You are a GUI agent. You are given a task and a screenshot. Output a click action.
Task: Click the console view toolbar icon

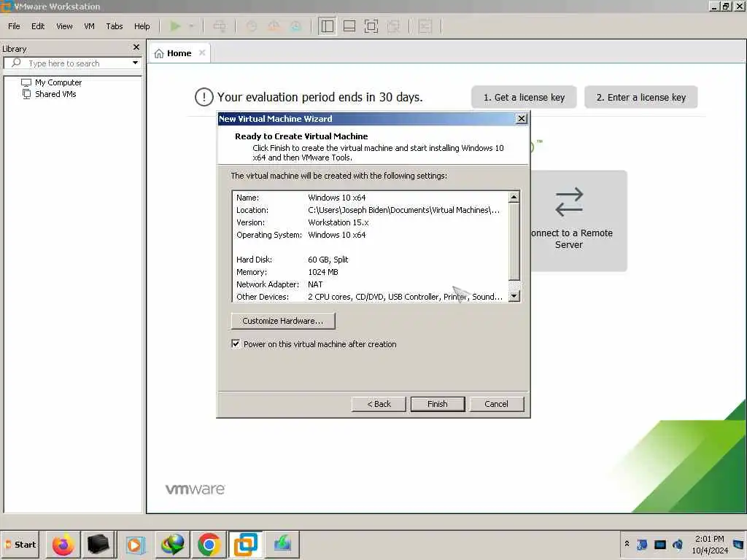tap(425, 26)
